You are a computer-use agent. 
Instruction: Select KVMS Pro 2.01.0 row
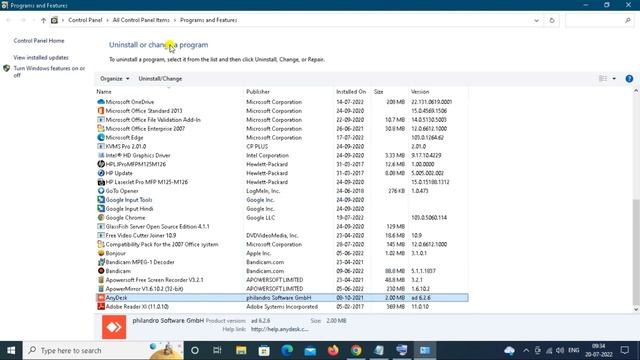(282, 146)
